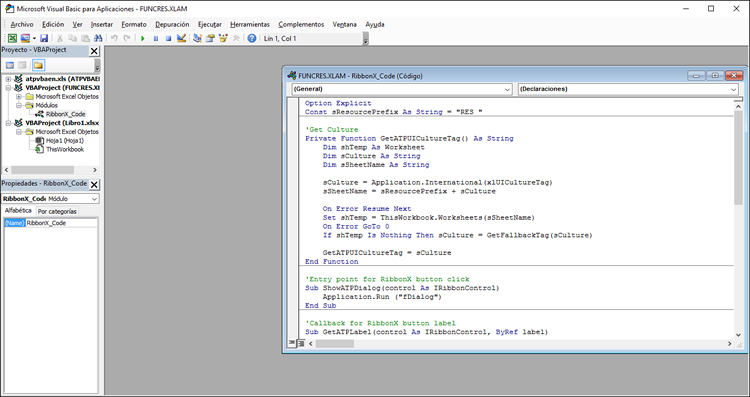Click the code window scroll down arrow
The image size is (750, 397).
point(738,335)
